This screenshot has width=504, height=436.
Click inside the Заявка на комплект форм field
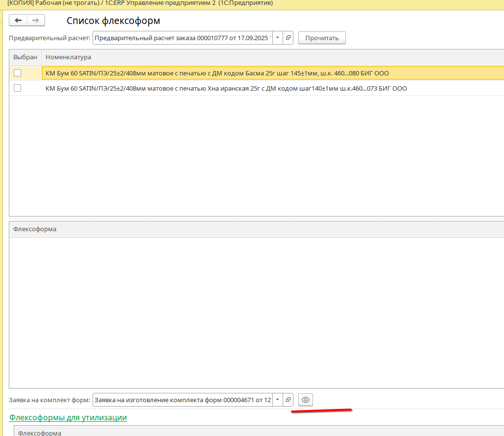(181, 400)
